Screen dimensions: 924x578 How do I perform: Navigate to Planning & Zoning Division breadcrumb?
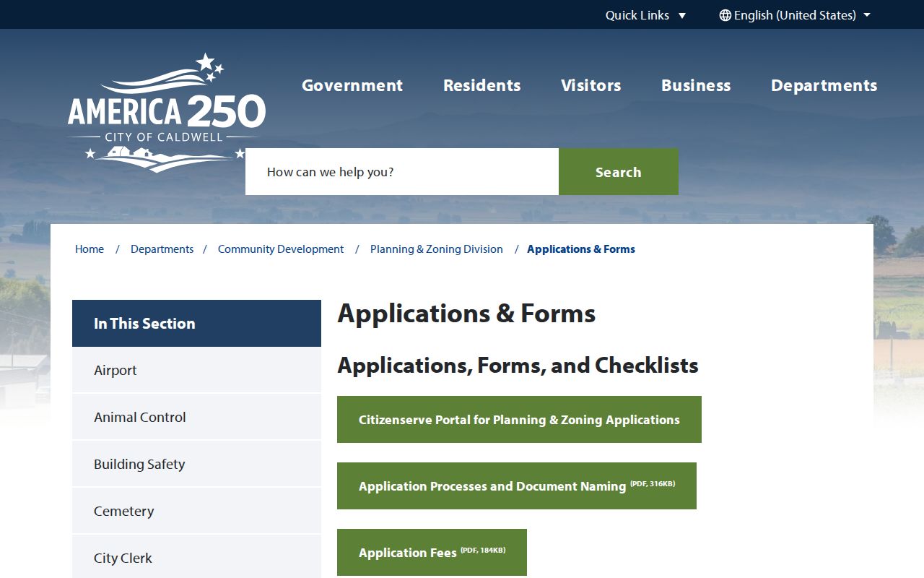(437, 249)
